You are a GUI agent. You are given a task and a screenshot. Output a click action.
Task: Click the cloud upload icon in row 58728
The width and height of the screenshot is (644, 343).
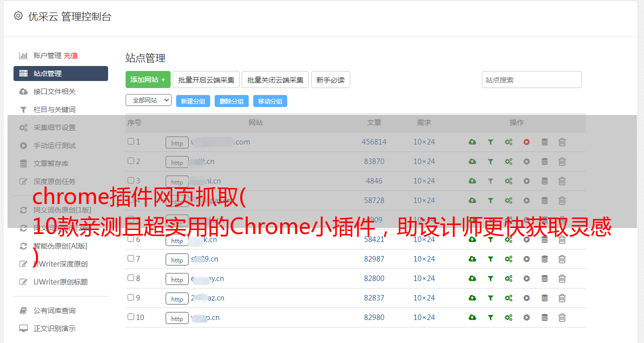click(472, 200)
